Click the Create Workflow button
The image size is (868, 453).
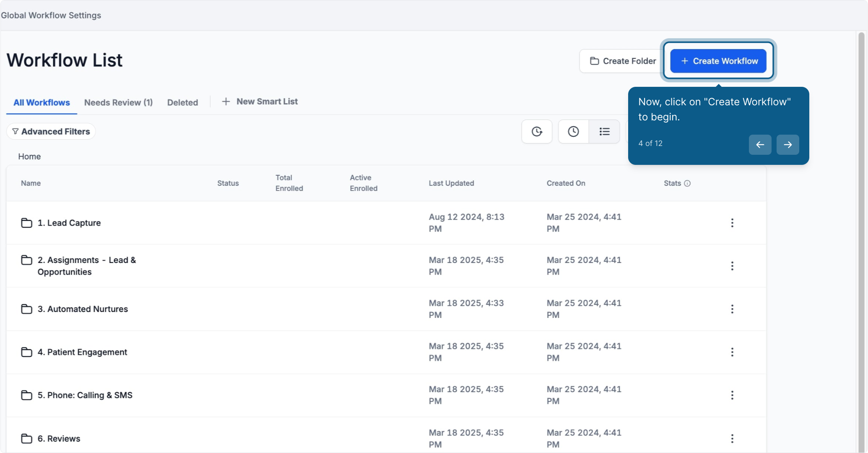click(718, 61)
